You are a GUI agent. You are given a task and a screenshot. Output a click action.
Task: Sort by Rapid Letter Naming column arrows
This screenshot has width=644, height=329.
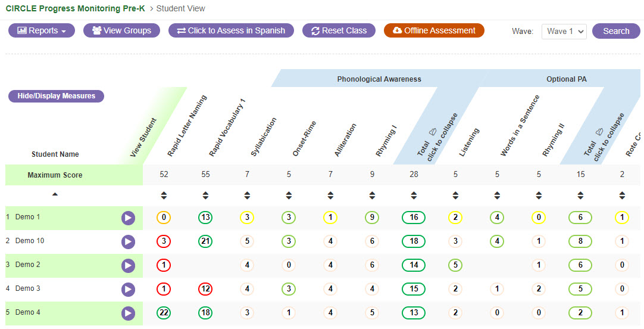pyautogui.click(x=164, y=195)
